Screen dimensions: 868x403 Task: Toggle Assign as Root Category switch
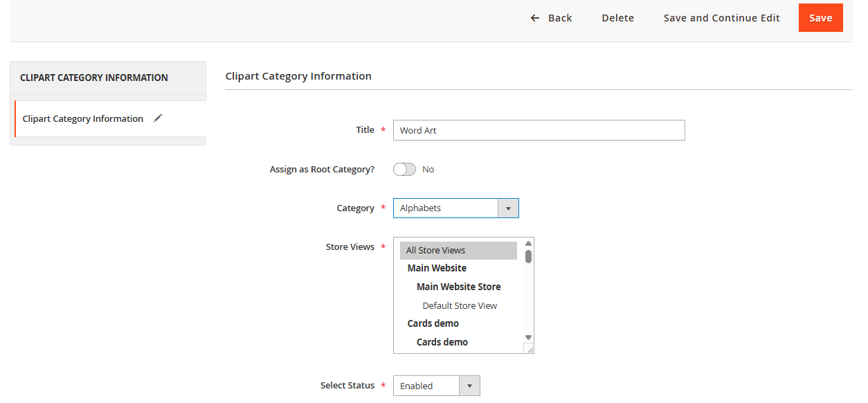pyautogui.click(x=404, y=169)
